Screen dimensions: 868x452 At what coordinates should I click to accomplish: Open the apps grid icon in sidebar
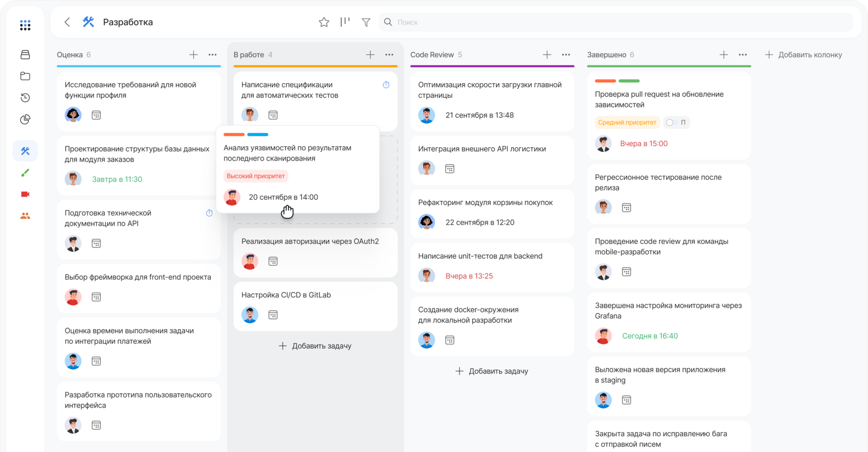[25, 25]
